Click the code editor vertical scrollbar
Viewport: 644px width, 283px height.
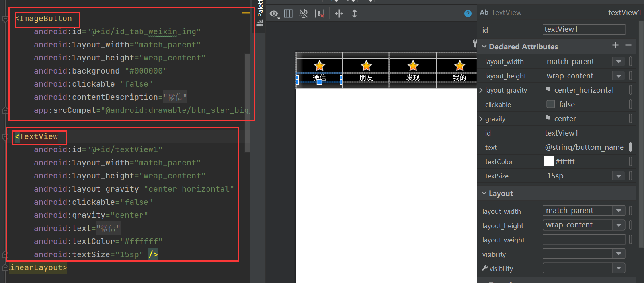pos(248,103)
